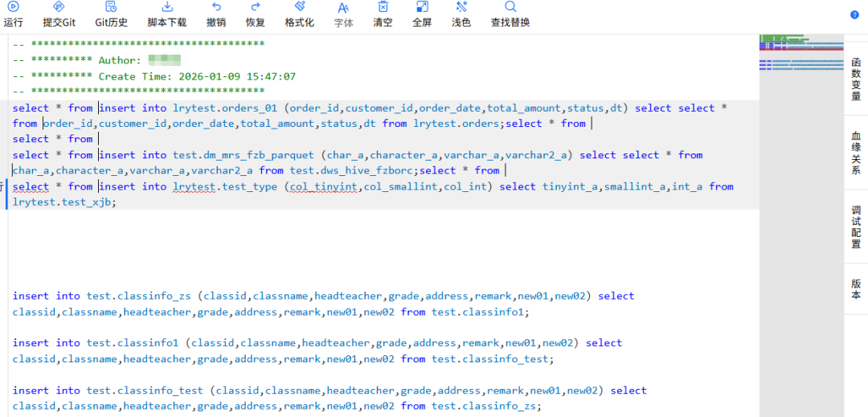Click the 提交Git commit icon
The image size is (868, 417).
(x=59, y=6)
